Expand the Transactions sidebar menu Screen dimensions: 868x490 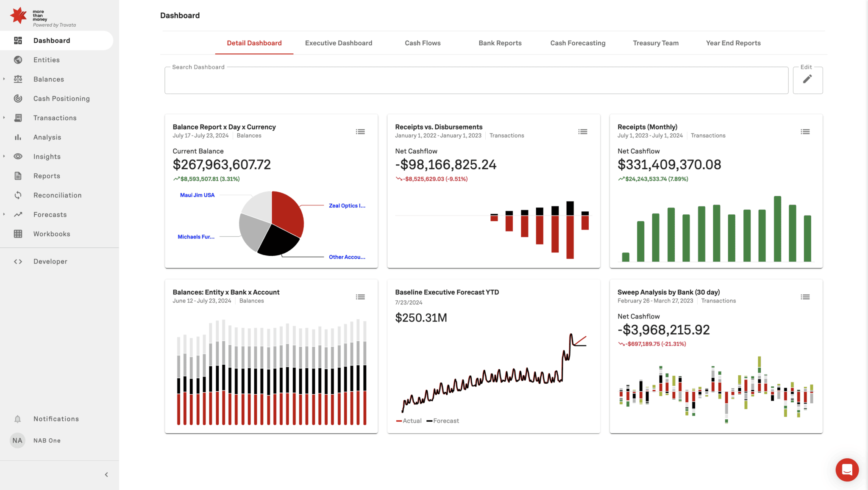pos(5,118)
